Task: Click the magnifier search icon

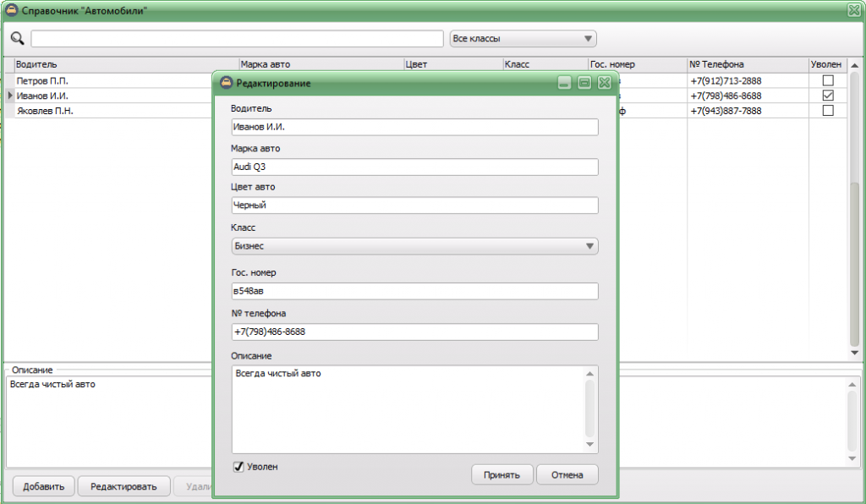Action: click(17, 39)
